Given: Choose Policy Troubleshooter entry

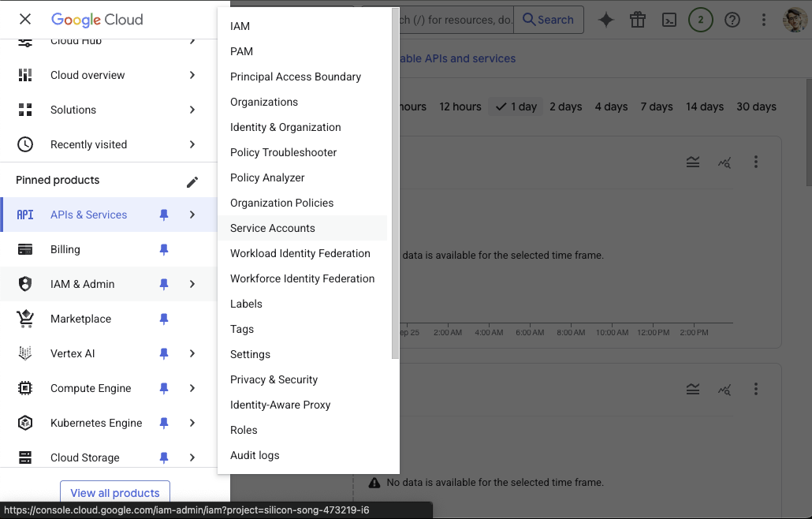Looking at the screenshot, I should pyautogui.click(x=283, y=152).
